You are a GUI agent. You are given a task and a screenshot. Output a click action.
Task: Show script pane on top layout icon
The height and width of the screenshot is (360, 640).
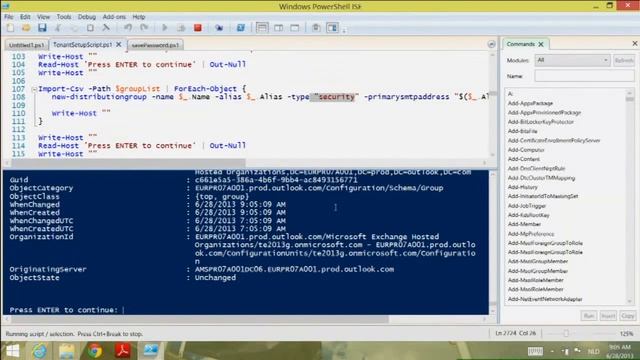click(262, 28)
